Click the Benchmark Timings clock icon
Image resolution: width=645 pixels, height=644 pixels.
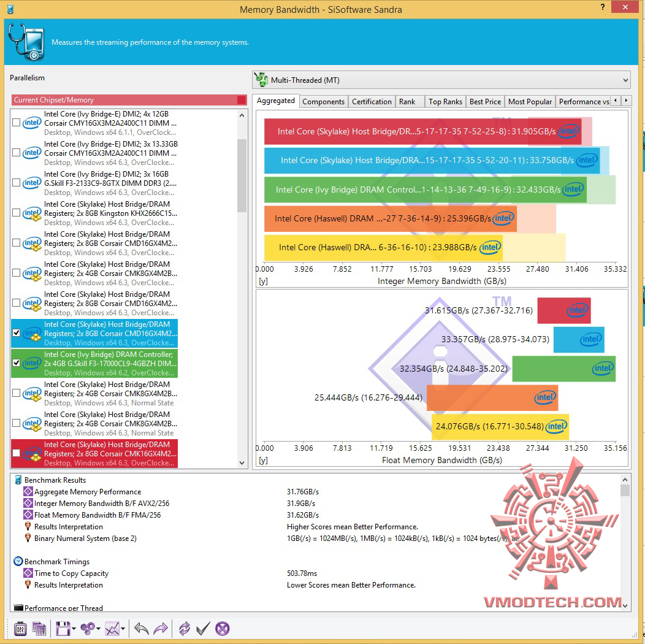pos(18,561)
